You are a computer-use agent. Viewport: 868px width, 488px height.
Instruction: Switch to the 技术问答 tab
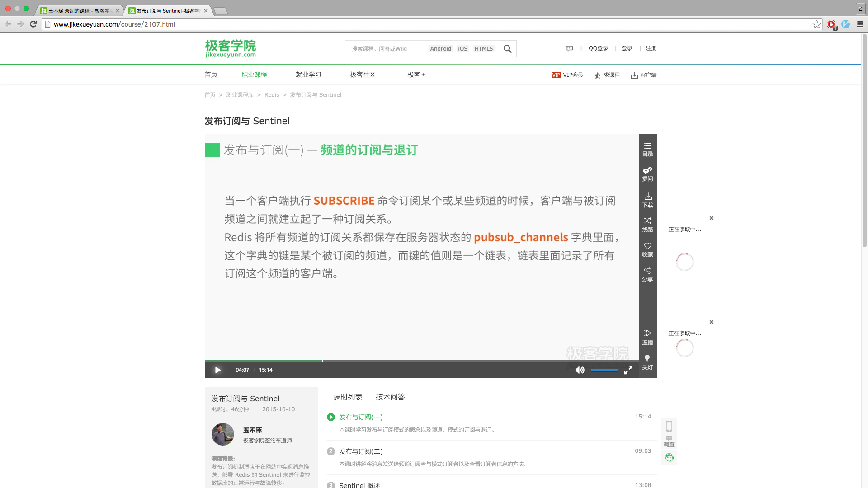390,397
